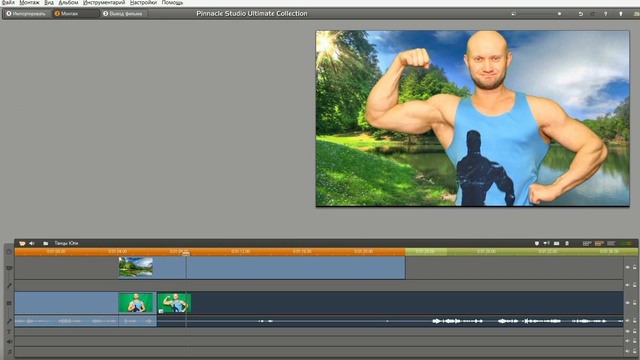Click the folder icon beside project name

coord(46,243)
